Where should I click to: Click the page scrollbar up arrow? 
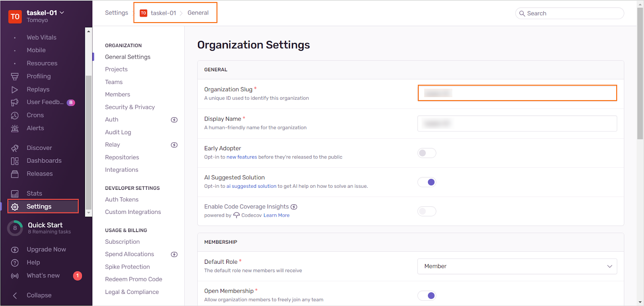click(640, 4)
